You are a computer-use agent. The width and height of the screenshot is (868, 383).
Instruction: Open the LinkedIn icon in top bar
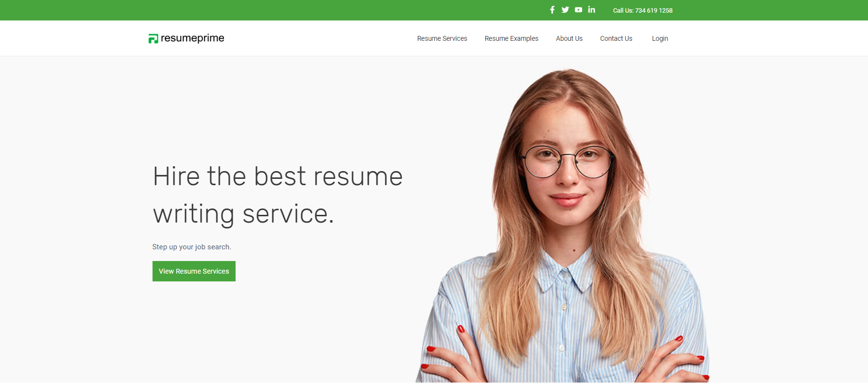[592, 9]
